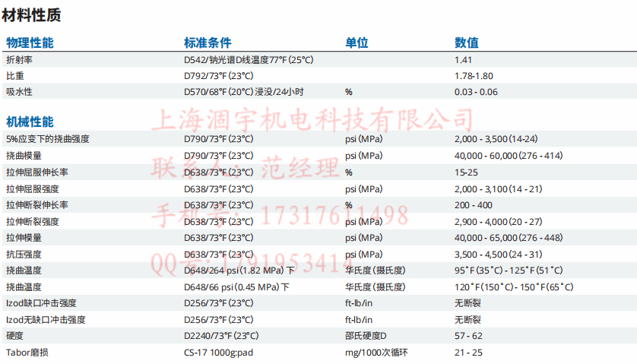Select the value 95°F(35°C) - 125°F(51°C)

(509, 271)
